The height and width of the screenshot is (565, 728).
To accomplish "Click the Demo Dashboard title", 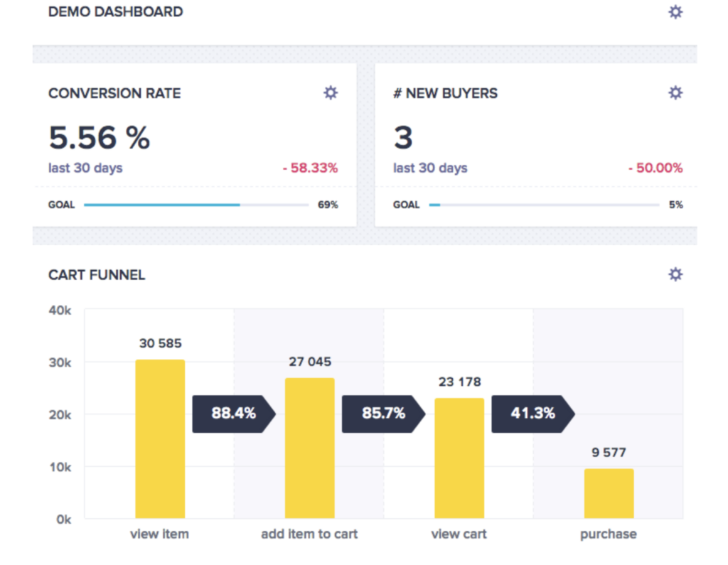I will 115,12.
